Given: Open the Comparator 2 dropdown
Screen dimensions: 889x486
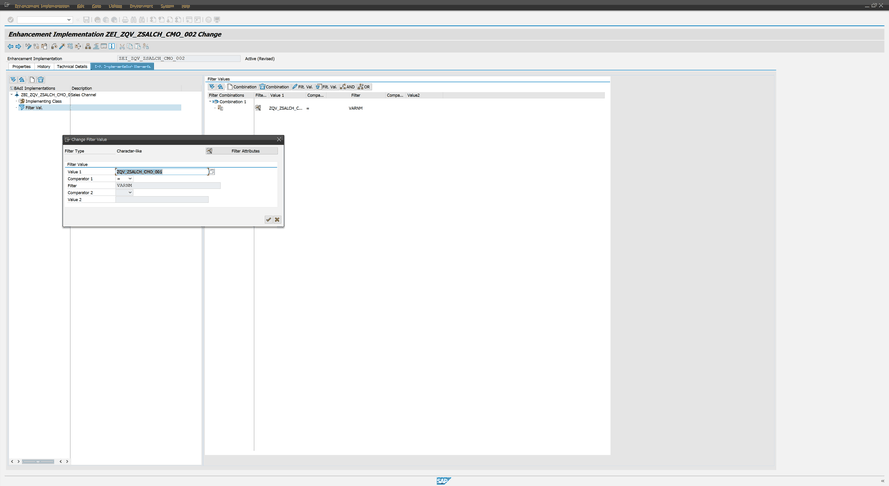Looking at the screenshot, I should click(130, 193).
